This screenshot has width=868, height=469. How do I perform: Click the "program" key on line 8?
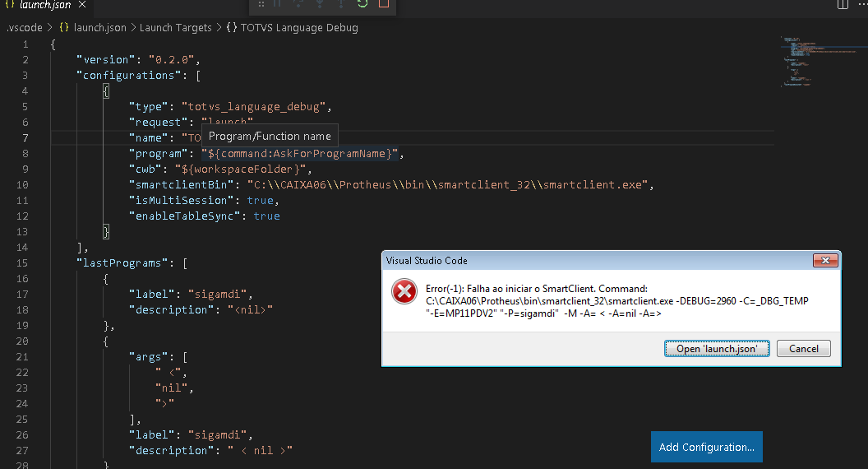158,154
